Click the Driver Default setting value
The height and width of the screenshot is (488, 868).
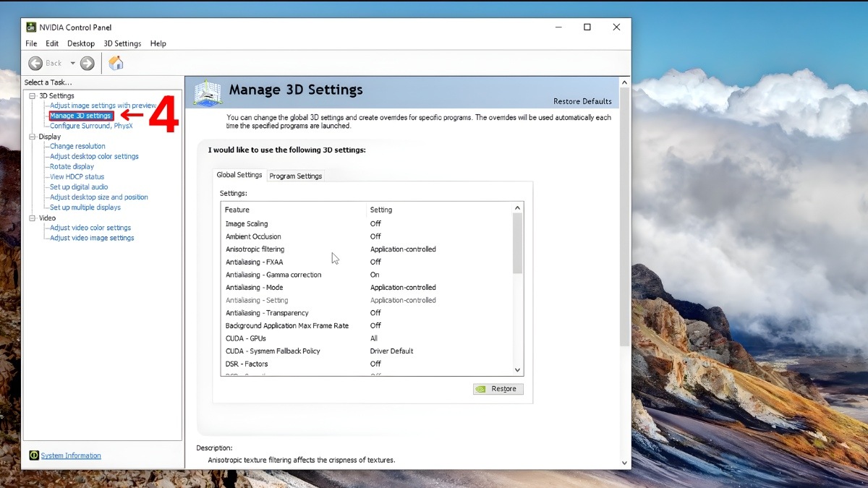click(x=391, y=351)
